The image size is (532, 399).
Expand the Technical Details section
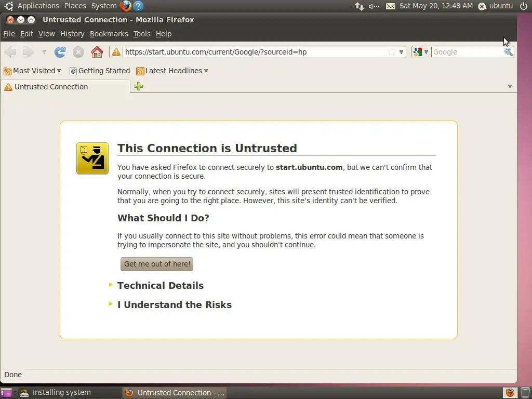coord(160,286)
